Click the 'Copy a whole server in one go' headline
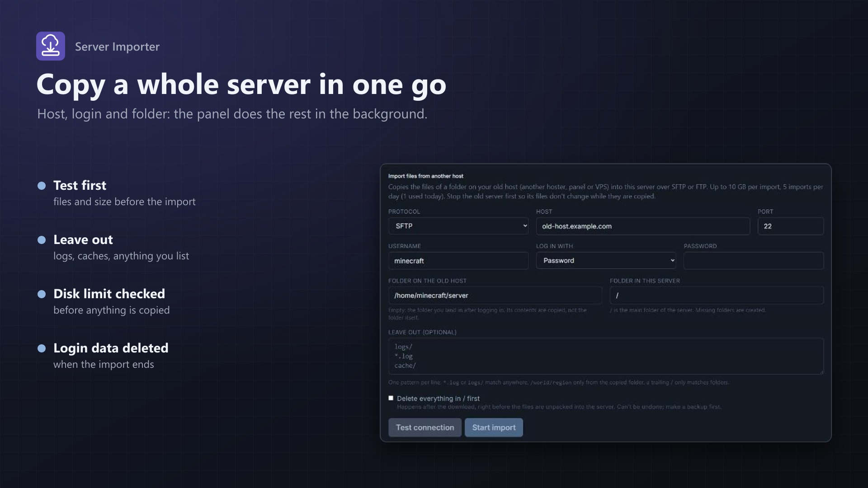The width and height of the screenshot is (868, 488). pos(241,85)
